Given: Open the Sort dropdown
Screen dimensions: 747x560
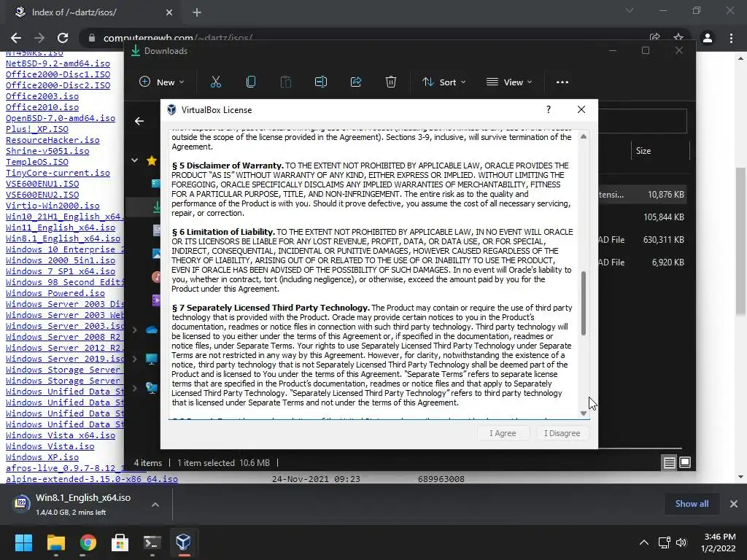Looking at the screenshot, I should pyautogui.click(x=444, y=82).
